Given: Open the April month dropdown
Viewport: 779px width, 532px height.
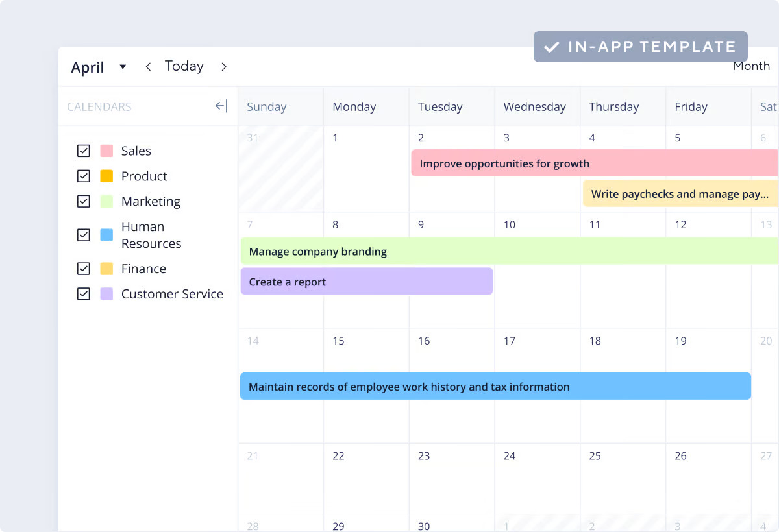Looking at the screenshot, I should (122, 66).
